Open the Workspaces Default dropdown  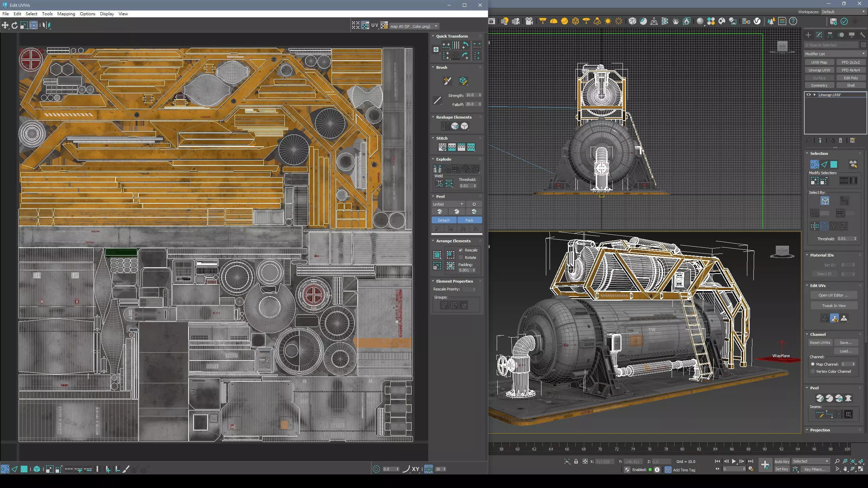coord(843,12)
